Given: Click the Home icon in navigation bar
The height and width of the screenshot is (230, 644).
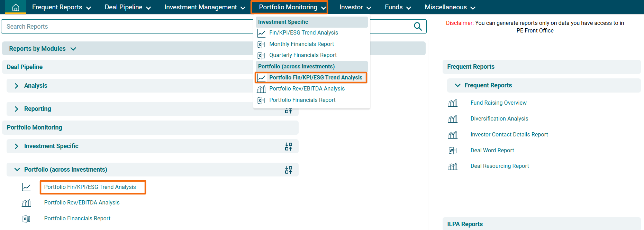Looking at the screenshot, I should (x=16, y=7).
